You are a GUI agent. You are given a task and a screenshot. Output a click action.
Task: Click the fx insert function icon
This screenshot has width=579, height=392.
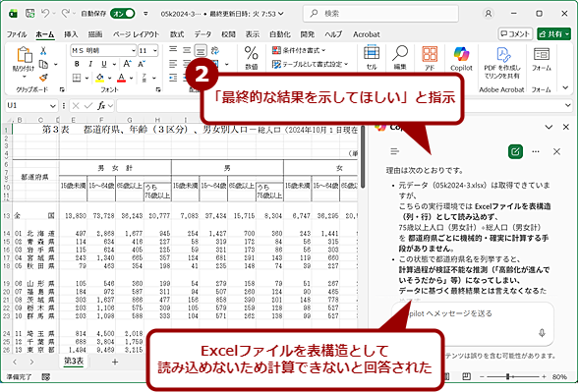click(101, 106)
